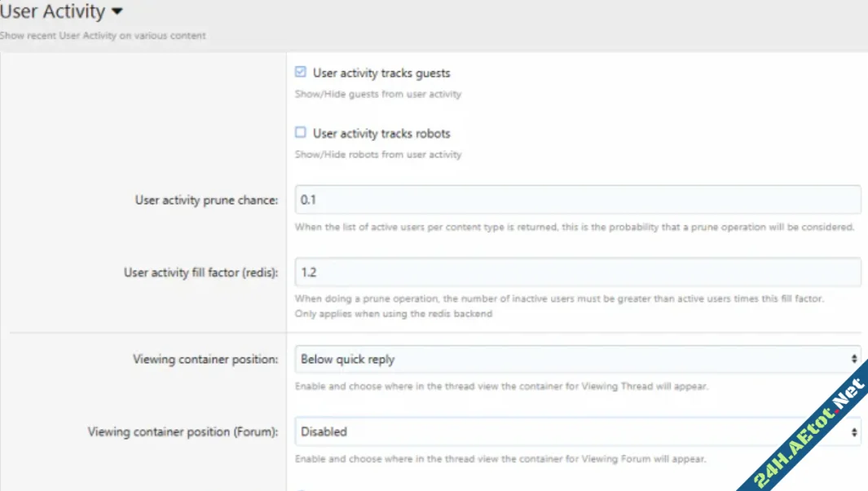Focus the User activity prune chance field
868x491 pixels.
coord(577,200)
